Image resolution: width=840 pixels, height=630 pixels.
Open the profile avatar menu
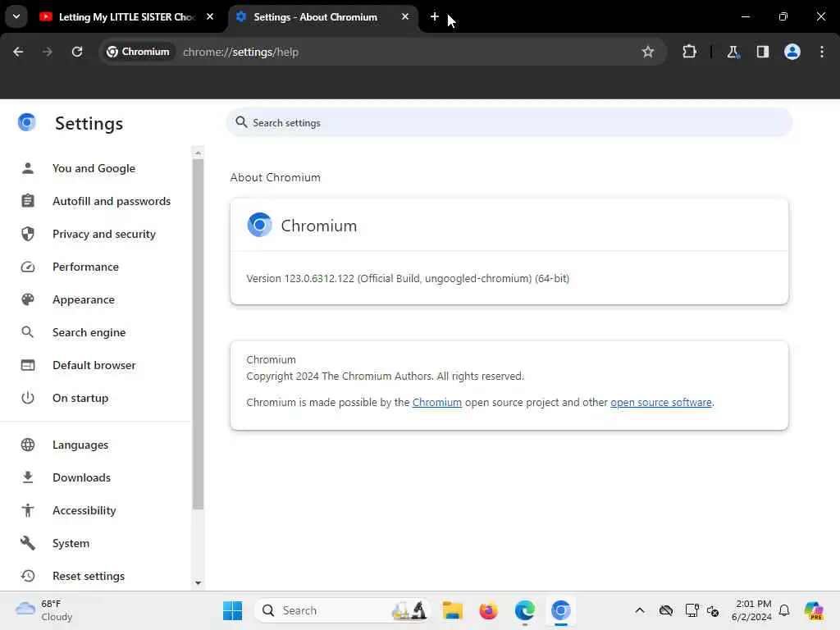792,52
